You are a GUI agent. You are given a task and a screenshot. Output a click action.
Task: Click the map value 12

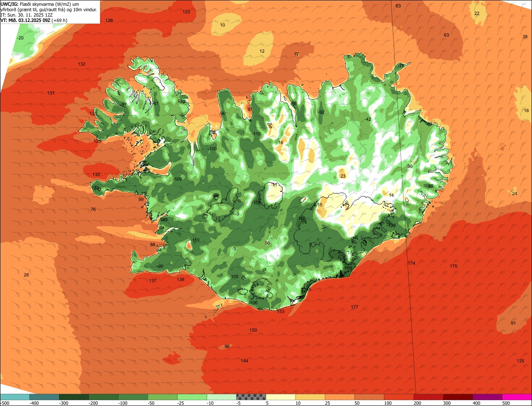[x=262, y=51]
